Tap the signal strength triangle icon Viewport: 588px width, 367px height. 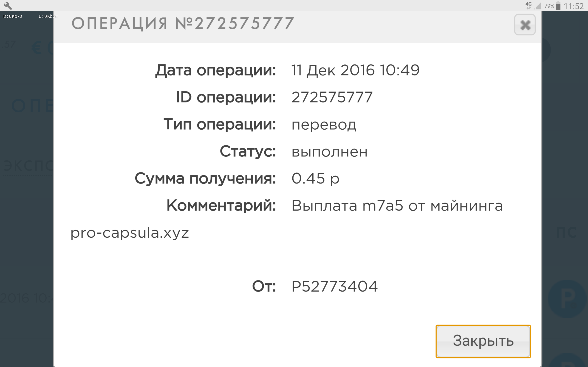point(538,6)
